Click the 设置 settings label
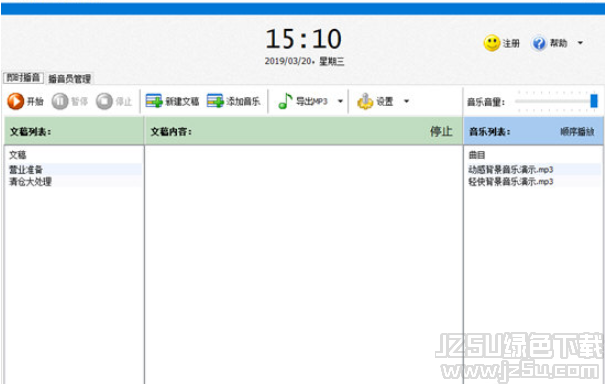Viewport: 605px width, 384px height. click(385, 101)
